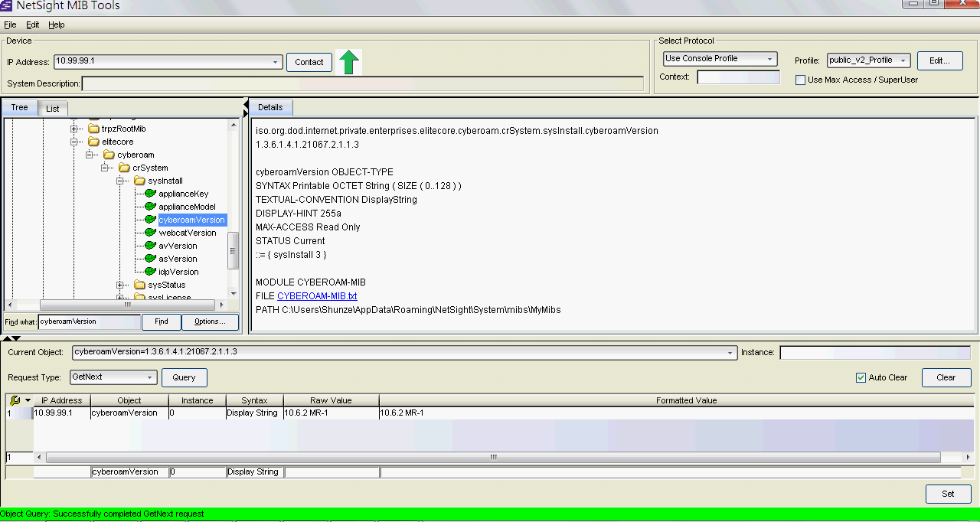Image resolution: width=980 pixels, height=522 pixels.
Task: Expand the trpzRootMib tree node
Action: click(x=75, y=129)
